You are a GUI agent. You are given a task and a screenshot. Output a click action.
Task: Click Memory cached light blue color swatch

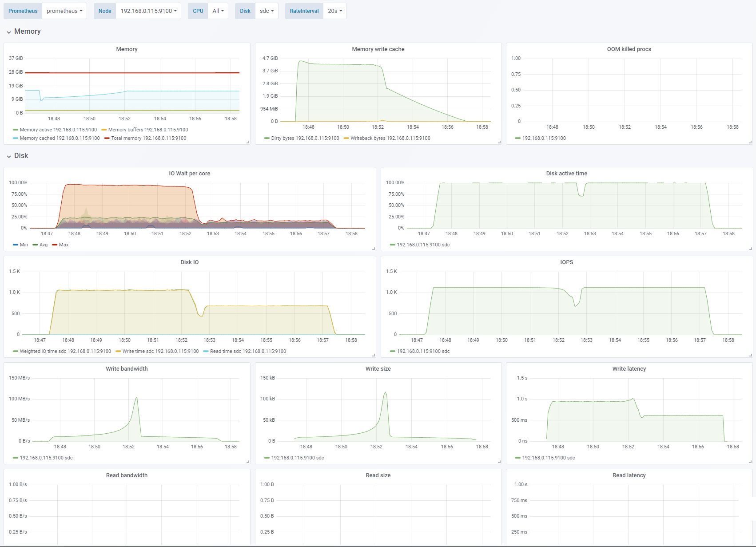point(16,138)
